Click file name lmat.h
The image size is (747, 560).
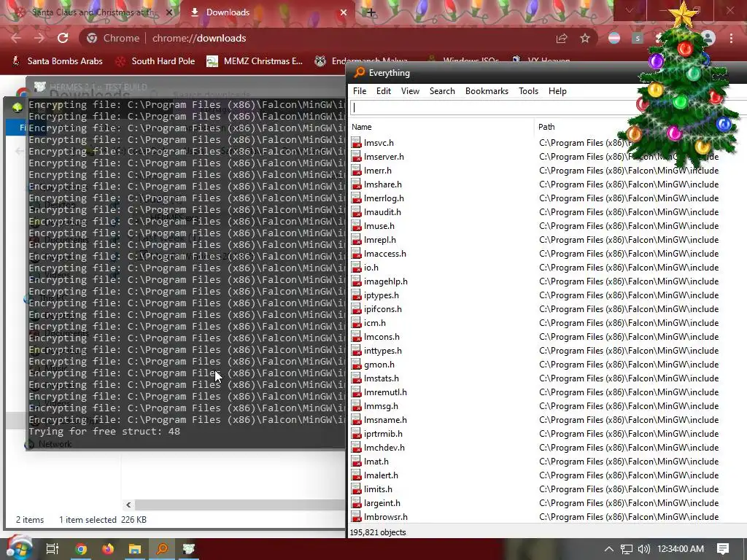(376, 461)
